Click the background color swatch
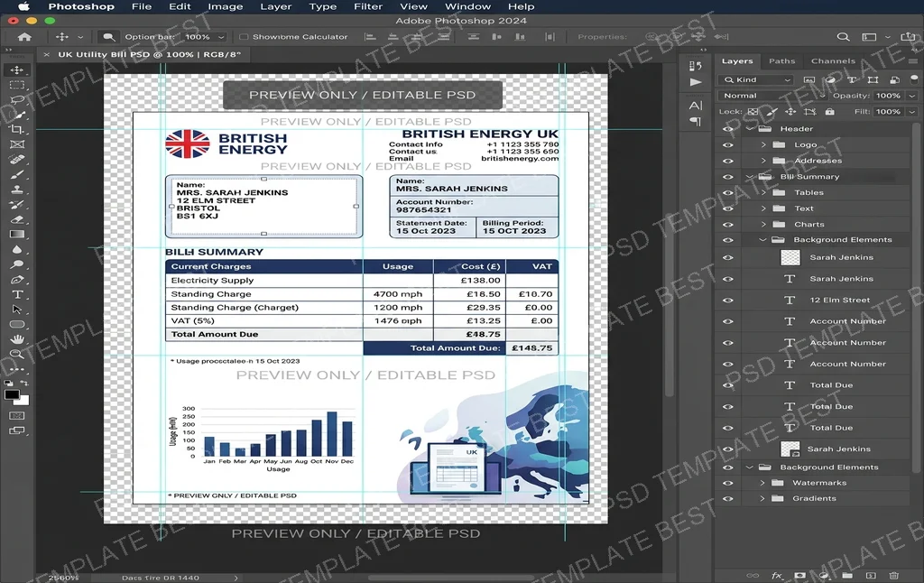 point(23,401)
